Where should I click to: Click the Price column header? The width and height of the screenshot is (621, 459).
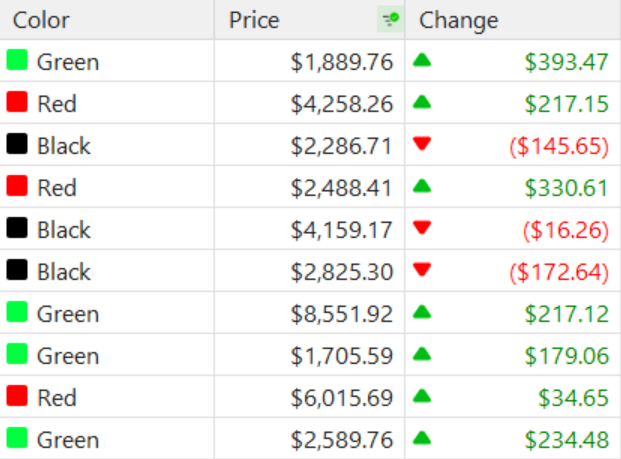click(255, 20)
